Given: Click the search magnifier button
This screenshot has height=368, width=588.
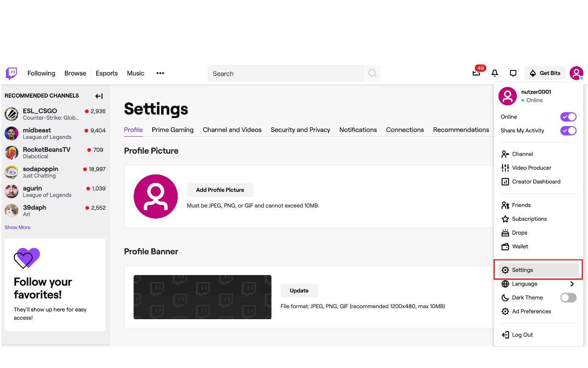Looking at the screenshot, I should (372, 73).
